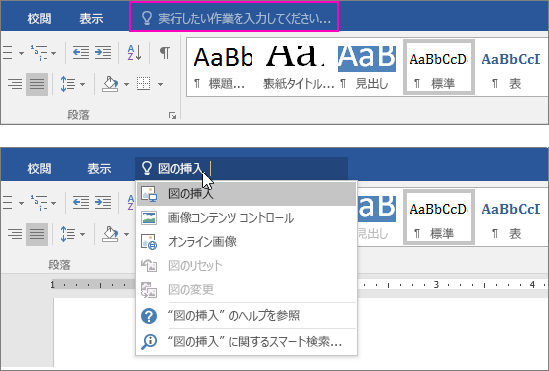Click multilevel list icon in upper ribbon

[x=39, y=53]
